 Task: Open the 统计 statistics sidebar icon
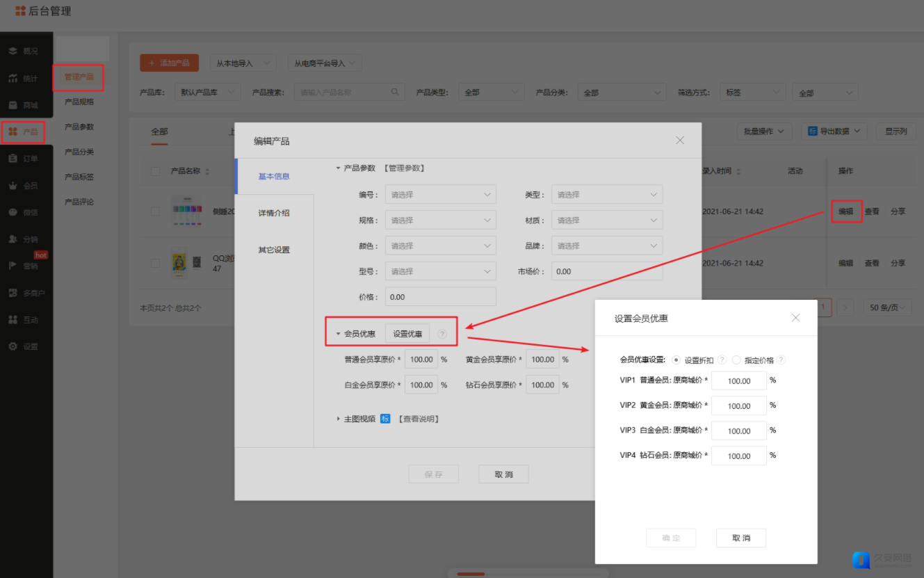(13, 79)
